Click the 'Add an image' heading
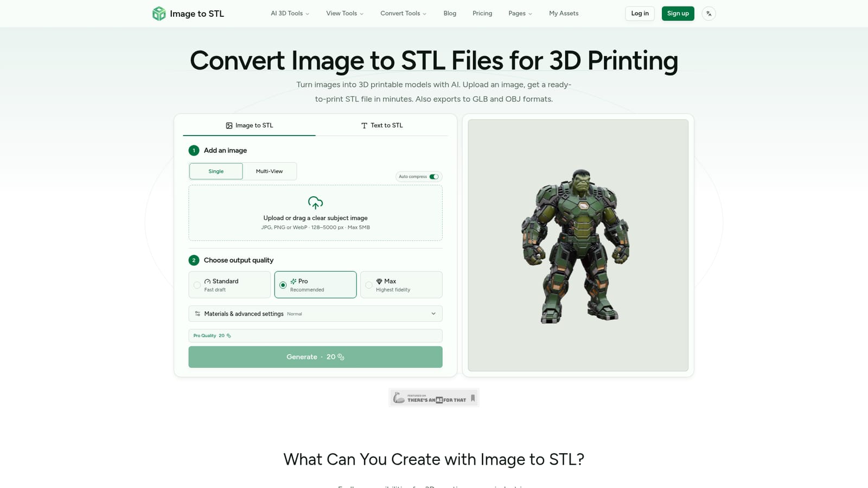 pos(225,151)
